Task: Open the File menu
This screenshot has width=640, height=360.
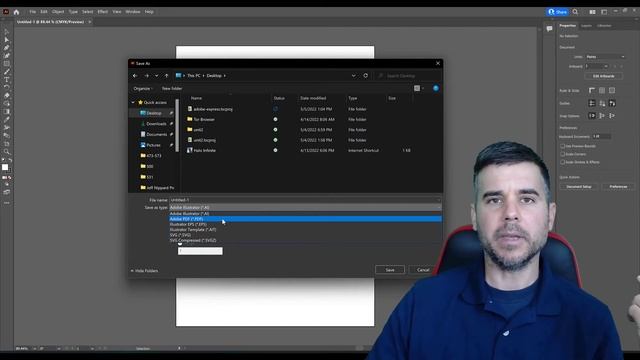Action: point(33,12)
